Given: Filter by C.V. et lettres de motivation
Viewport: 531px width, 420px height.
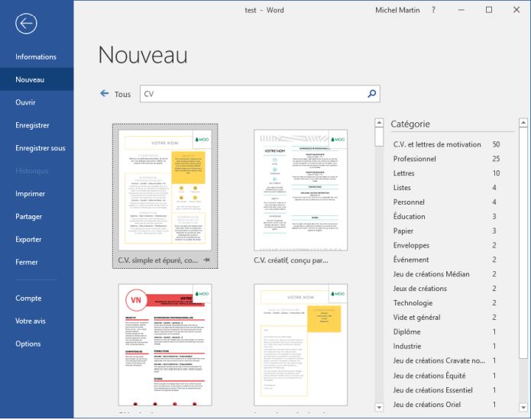Looking at the screenshot, I should coord(437,144).
